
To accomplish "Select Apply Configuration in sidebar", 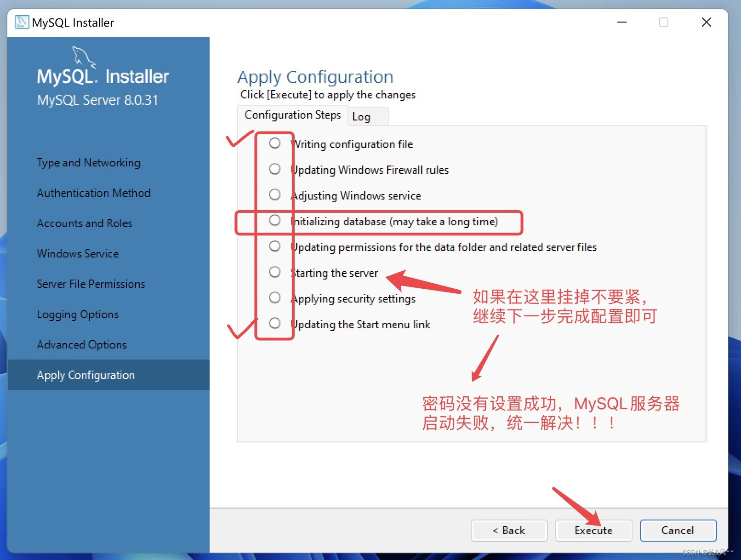I will [x=109, y=375].
